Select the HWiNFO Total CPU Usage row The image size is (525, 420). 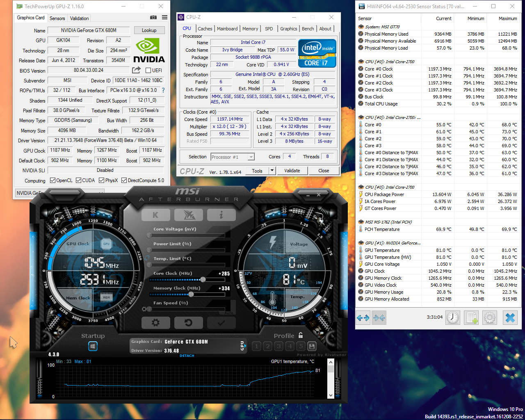tap(438, 104)
